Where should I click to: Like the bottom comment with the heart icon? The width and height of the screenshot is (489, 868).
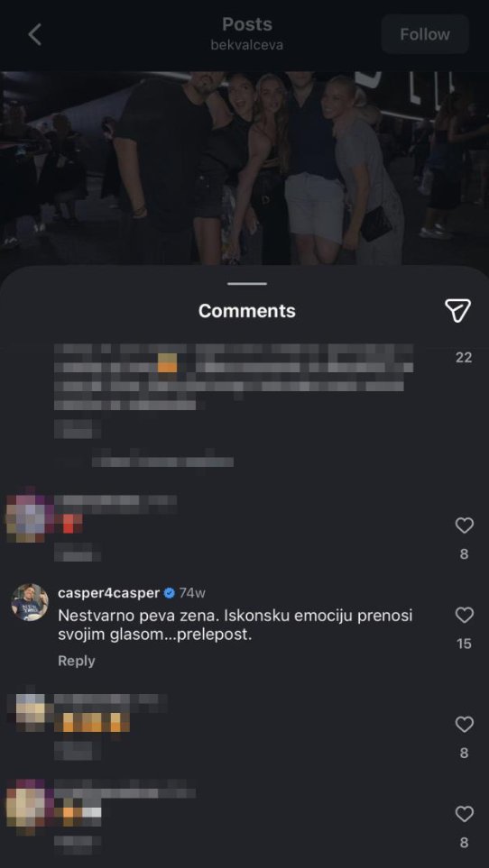(x=464, y=814)
